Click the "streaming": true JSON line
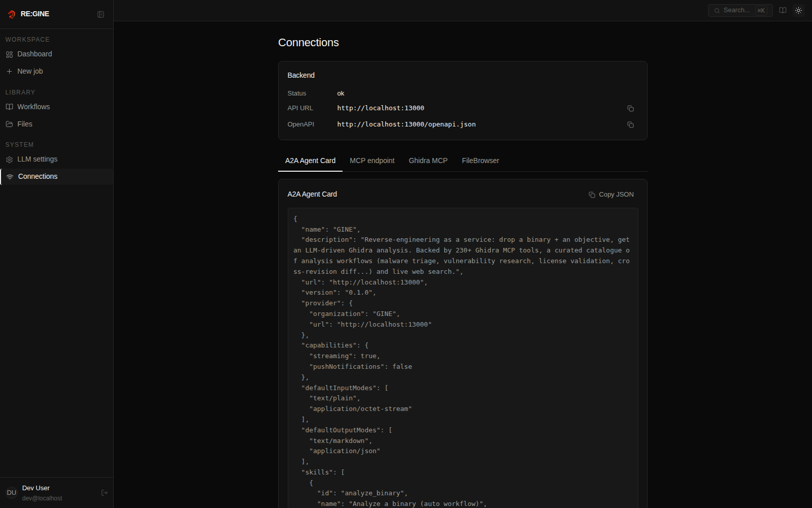The height and width of the screenshot is (508, 812). coord(345,356)
